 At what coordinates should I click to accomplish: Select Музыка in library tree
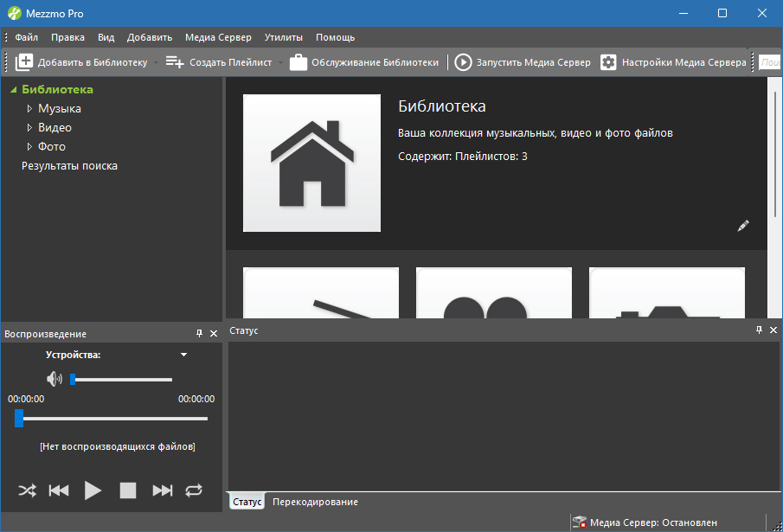pyautogui.click(x=60, y=109)
